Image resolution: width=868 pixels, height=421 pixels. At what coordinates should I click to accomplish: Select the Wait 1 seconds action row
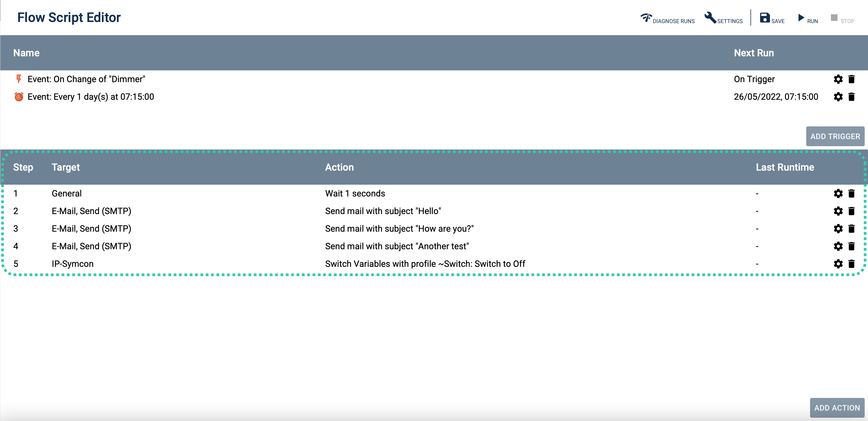point(355,193)
